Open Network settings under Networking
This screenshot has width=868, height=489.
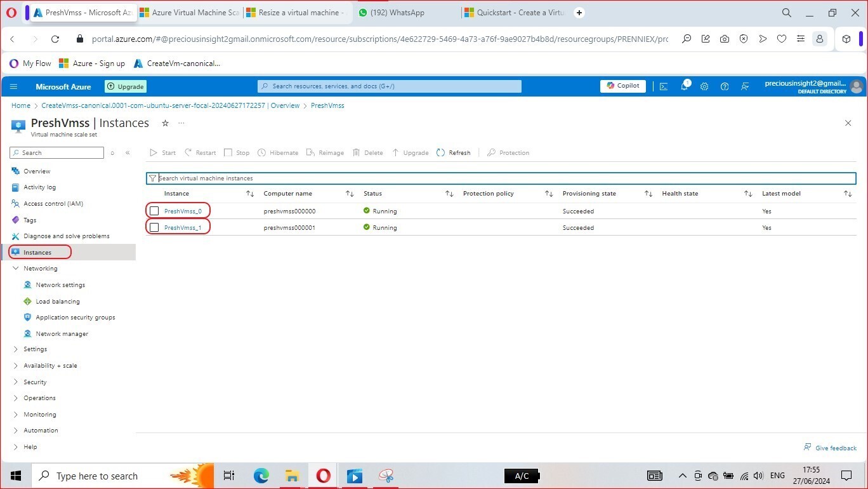click(x=60, y=285)
